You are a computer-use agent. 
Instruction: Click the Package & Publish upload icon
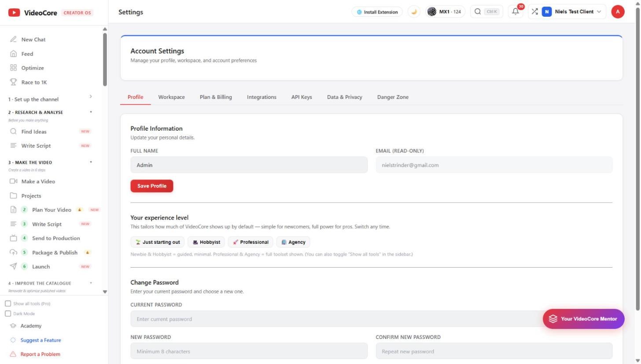[13, 253]
